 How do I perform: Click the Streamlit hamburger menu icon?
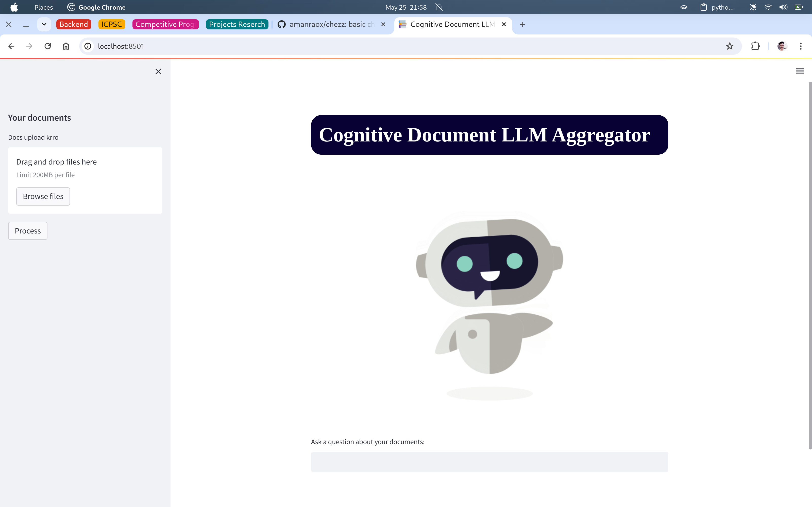click(800, 71)
